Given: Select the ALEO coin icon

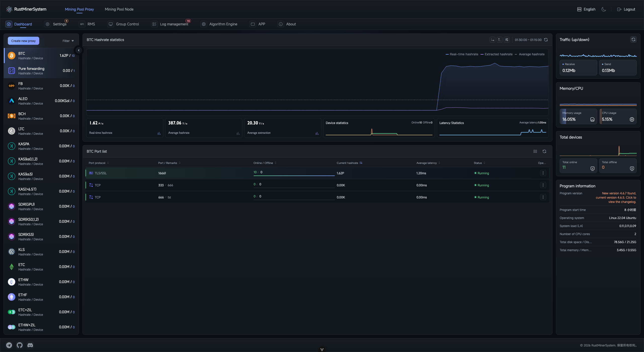Looking at the screenshot, I should pyautogui.click(x=12, y=101).
